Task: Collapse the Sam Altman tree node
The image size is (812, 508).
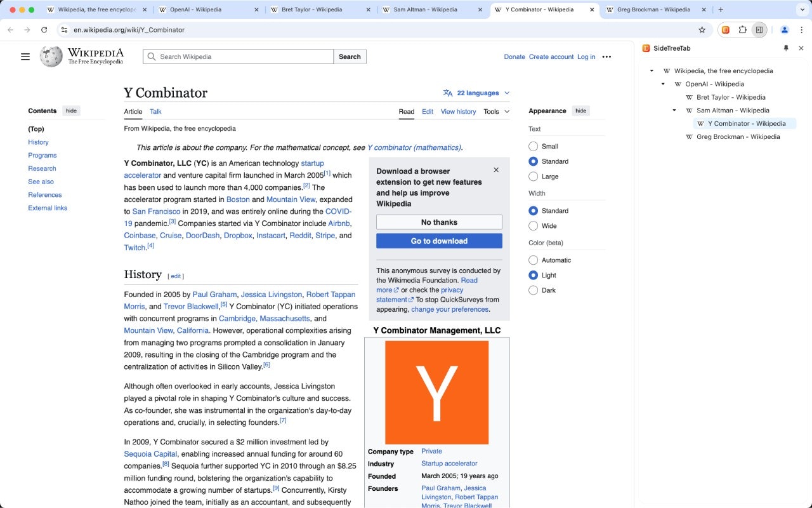Action: [674, 110]
